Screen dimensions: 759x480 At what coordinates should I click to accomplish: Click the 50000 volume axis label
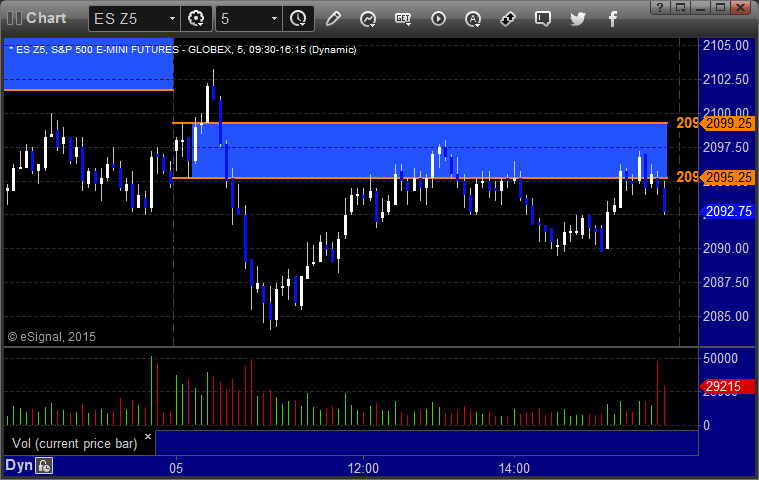[x=720, y=358]
